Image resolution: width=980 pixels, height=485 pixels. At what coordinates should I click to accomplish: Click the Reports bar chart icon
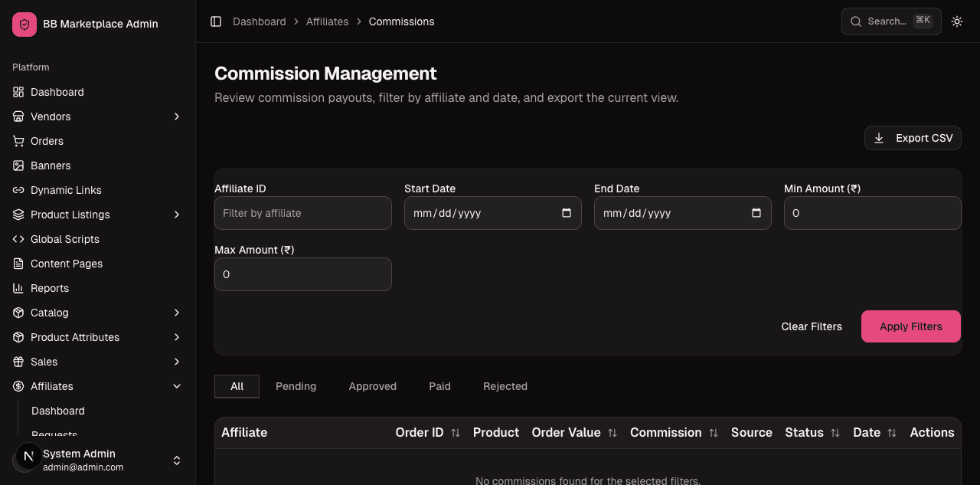(x=18, y=288)
